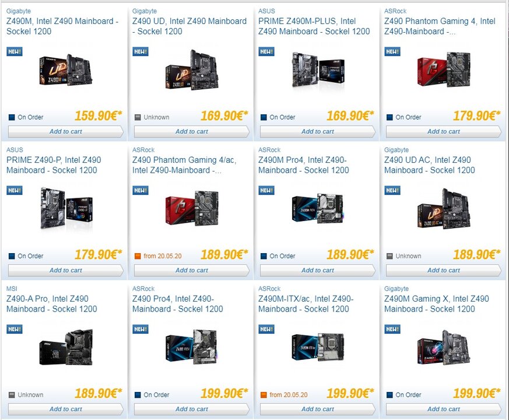Image resolution: width=509 pixels, height=420 pixels.
Task: Open PRIME Z490-P product thumbnail image
Action: [x=66, y=208]
